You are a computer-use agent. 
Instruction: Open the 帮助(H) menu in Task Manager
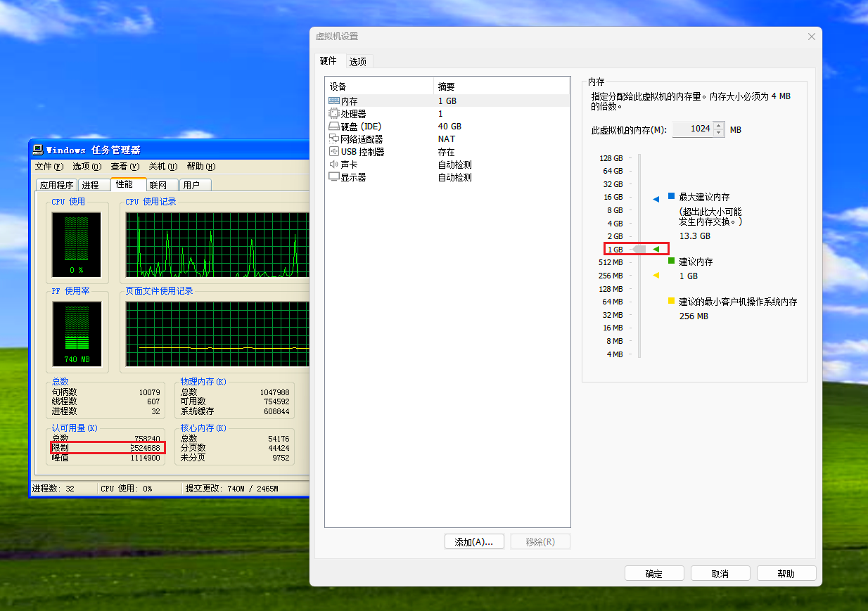pos(200,167)
